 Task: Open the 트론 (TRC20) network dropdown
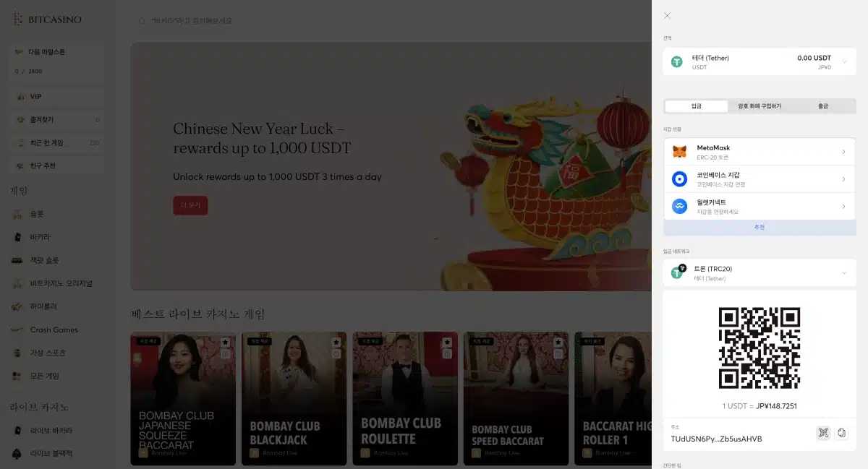click(x=759, y=273)
